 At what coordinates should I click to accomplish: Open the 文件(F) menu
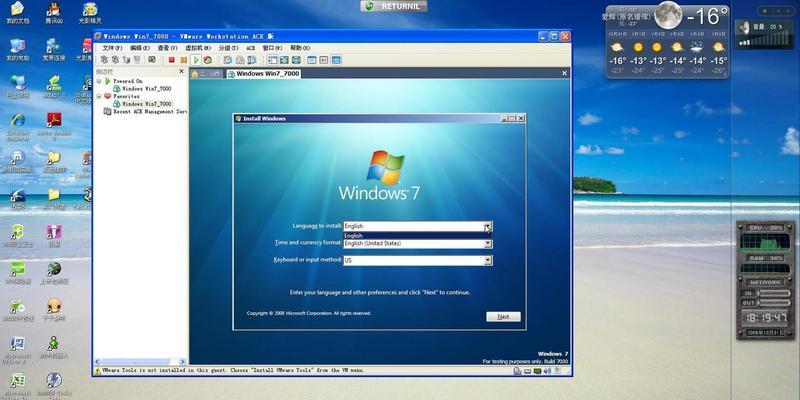[112, 48]
